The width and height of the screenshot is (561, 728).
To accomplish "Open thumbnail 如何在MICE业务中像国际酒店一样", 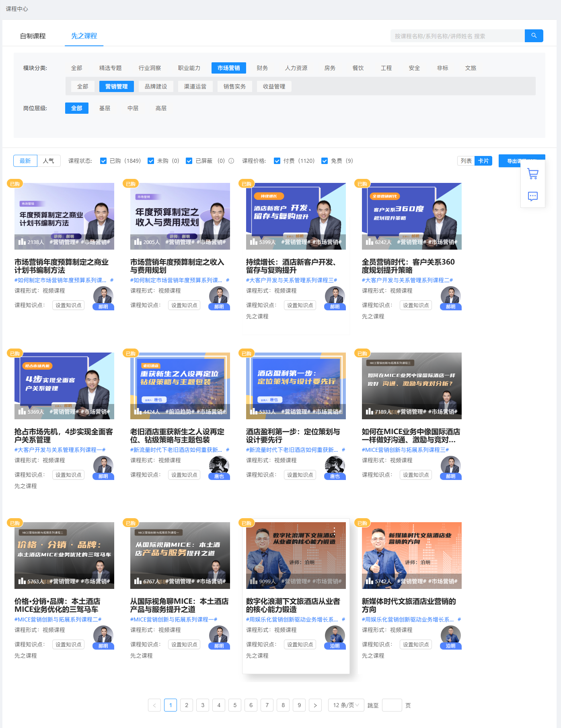I will pos(412,386).
